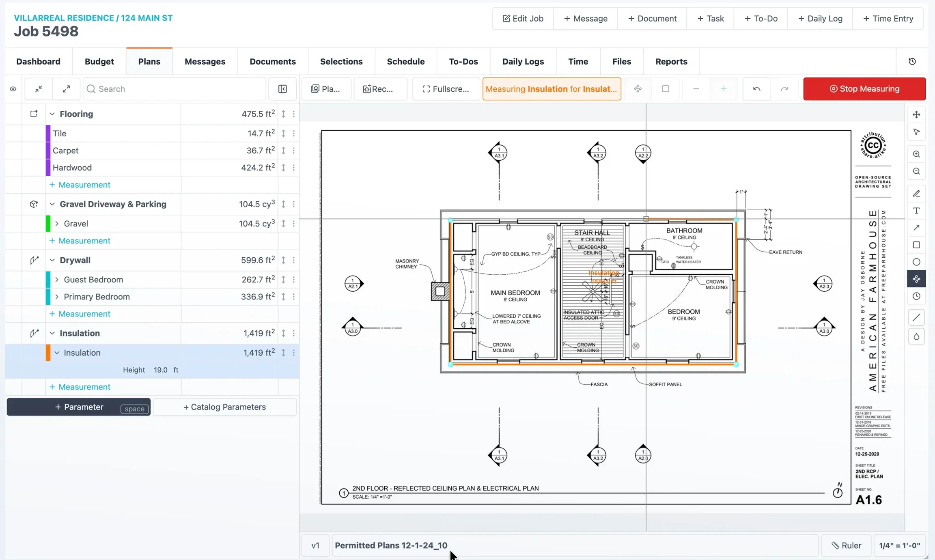
Task: Click the undo arrow icon
Action: pos(756,89)
